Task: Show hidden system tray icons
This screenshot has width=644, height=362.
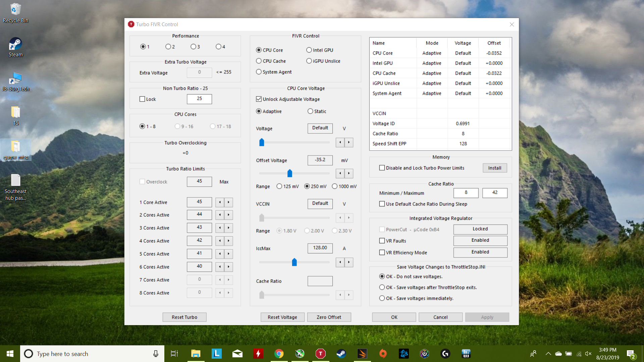Action: (x=548, y=354)
